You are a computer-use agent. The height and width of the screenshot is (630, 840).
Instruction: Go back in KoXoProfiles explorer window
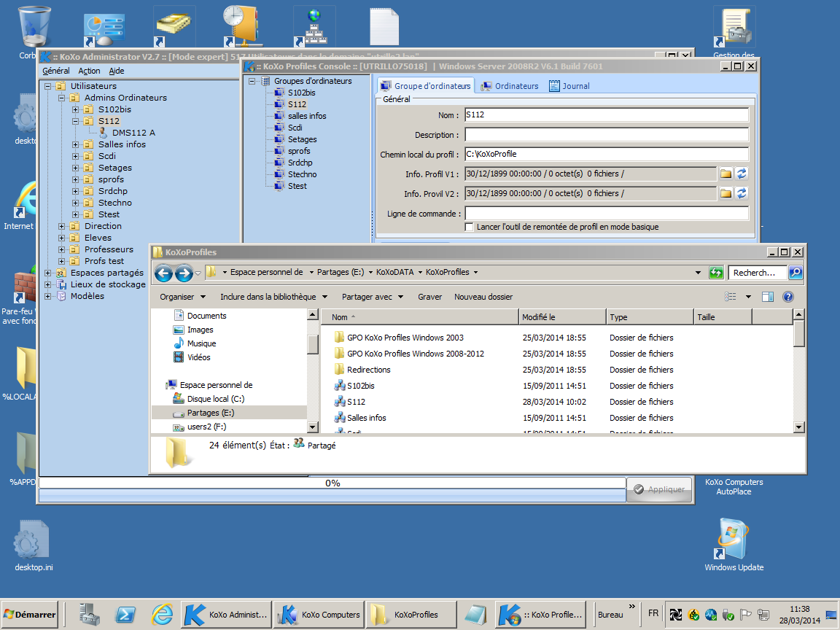click(x=164, y=273)
